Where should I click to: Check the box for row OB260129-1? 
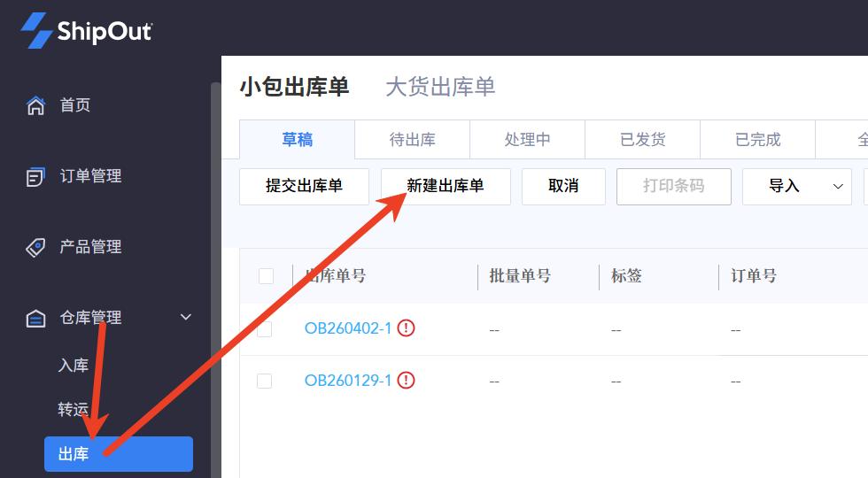click(264, 381)
